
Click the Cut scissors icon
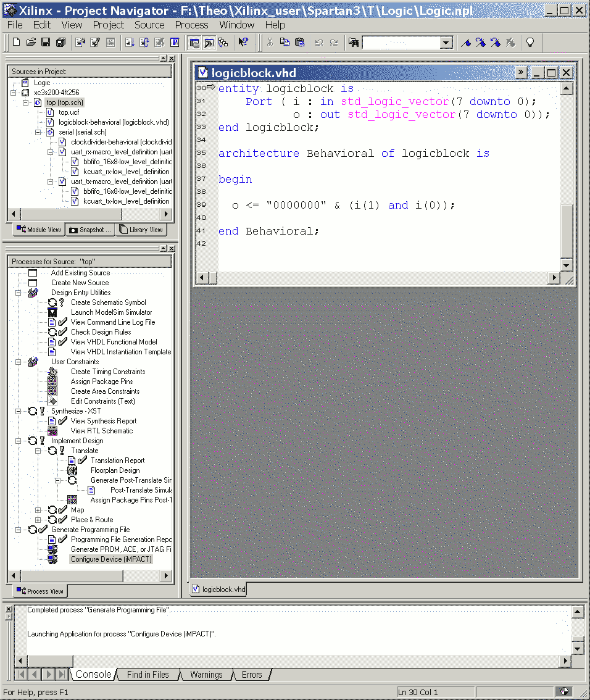click(270, 43)
